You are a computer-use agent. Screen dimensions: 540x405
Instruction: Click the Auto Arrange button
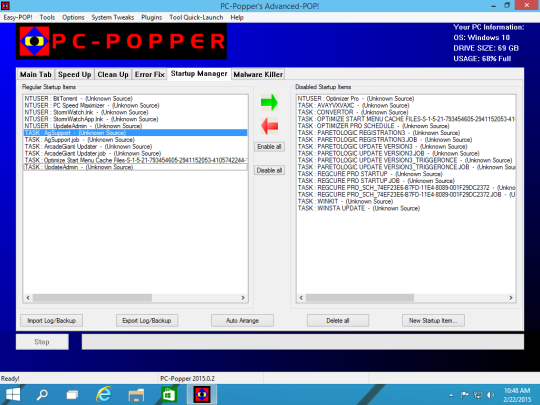(242, 321)
